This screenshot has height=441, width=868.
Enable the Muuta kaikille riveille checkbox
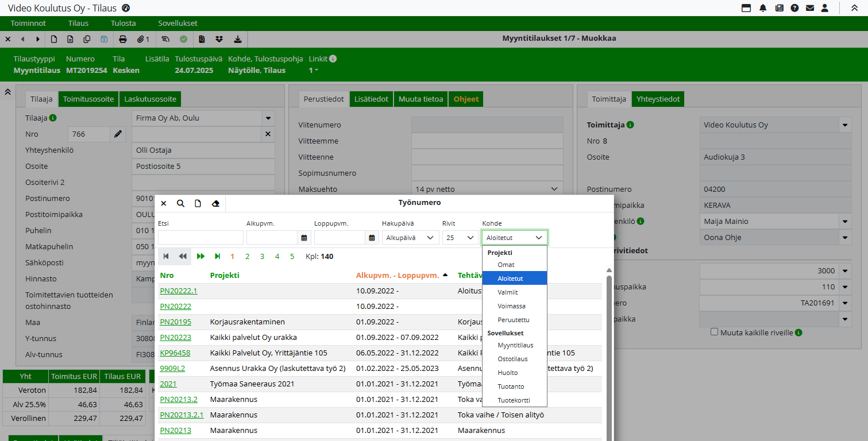[715, 332]
